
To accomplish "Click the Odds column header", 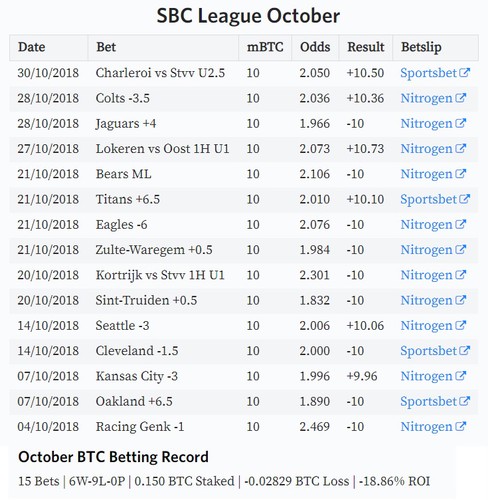I will tap(315, 47).
